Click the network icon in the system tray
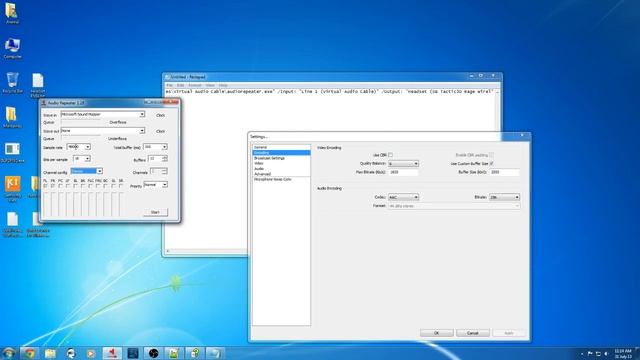Image resolution: width=640 pixels, height=360 pixels. pyautogui.click(x=598, y=354)
